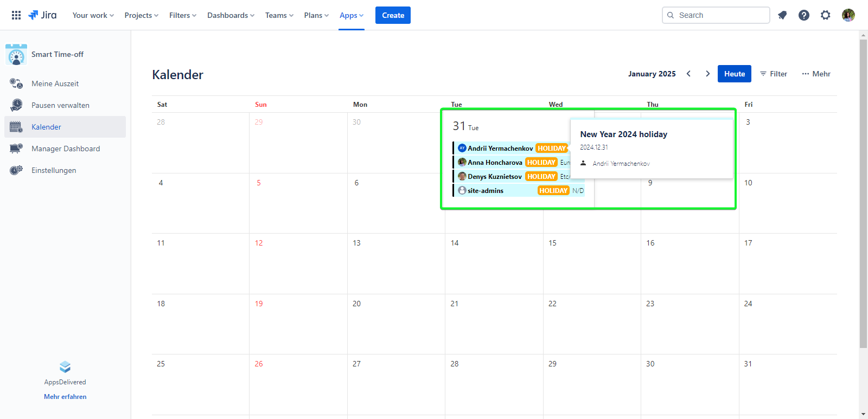Screen dimensions: 868x419
Task: Open the Mehr options menu
Action: (x=816, y=74)
